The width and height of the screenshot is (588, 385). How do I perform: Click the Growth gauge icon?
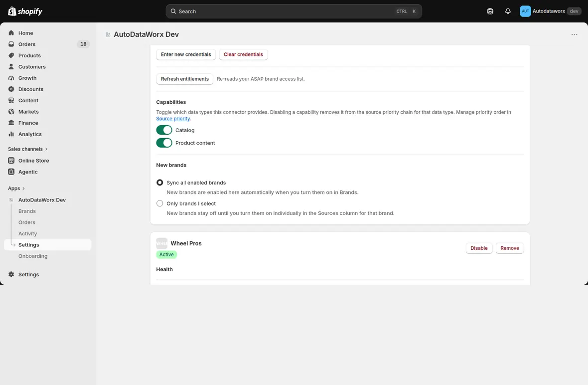[x=11, y=78]
